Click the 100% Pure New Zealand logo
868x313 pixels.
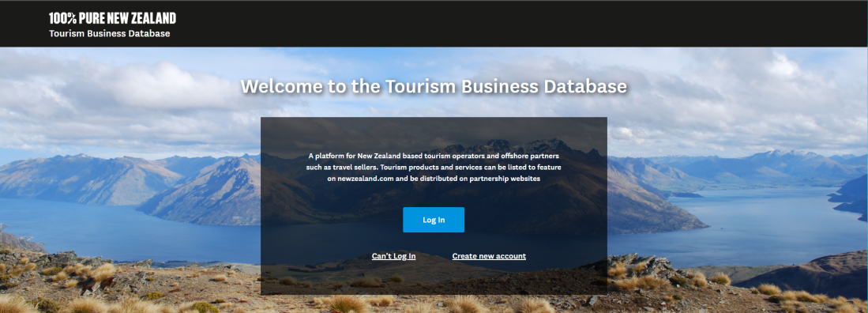pos(112,18)
